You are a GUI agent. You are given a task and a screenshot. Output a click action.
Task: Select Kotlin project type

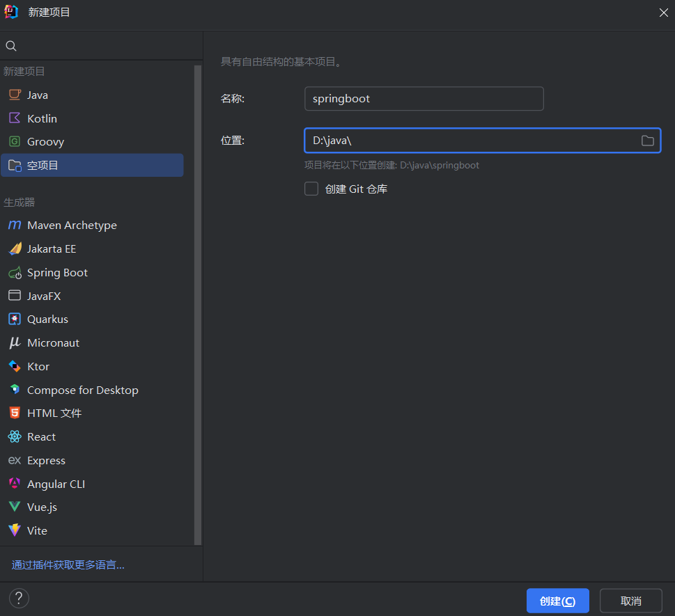pyautogui.click(x=92, y=118)
